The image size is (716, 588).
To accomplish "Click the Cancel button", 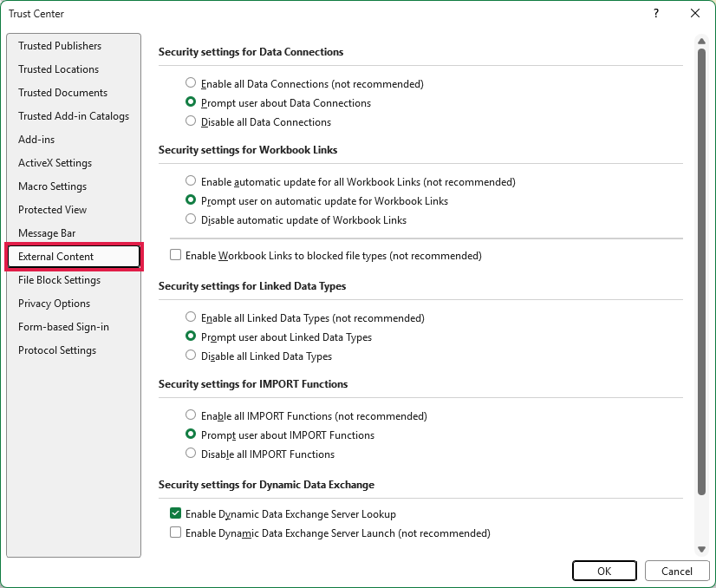I will coord(677,571).
